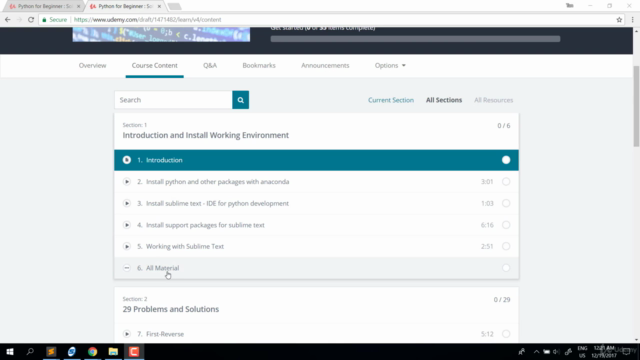Close the active Python for Beginner tab
Image resolution: width=640 pixels, height=360 pixels.
click(x=159, y=7)
